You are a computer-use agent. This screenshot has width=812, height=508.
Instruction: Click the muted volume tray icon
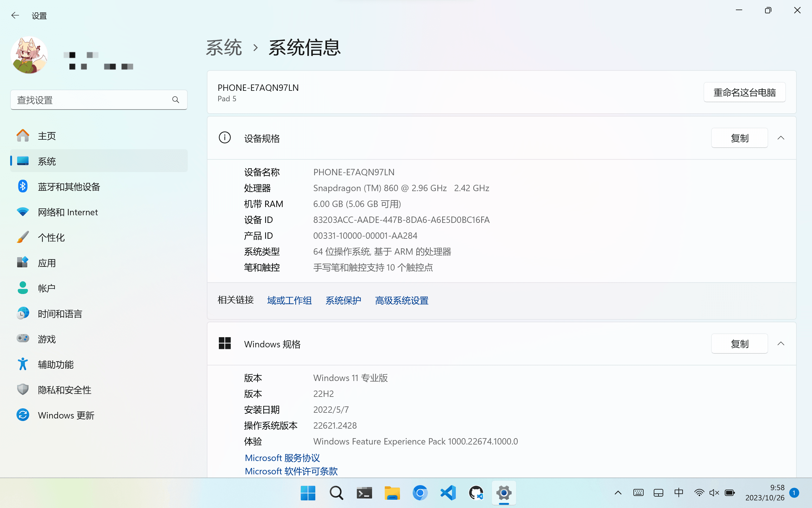tap(714, 493)
